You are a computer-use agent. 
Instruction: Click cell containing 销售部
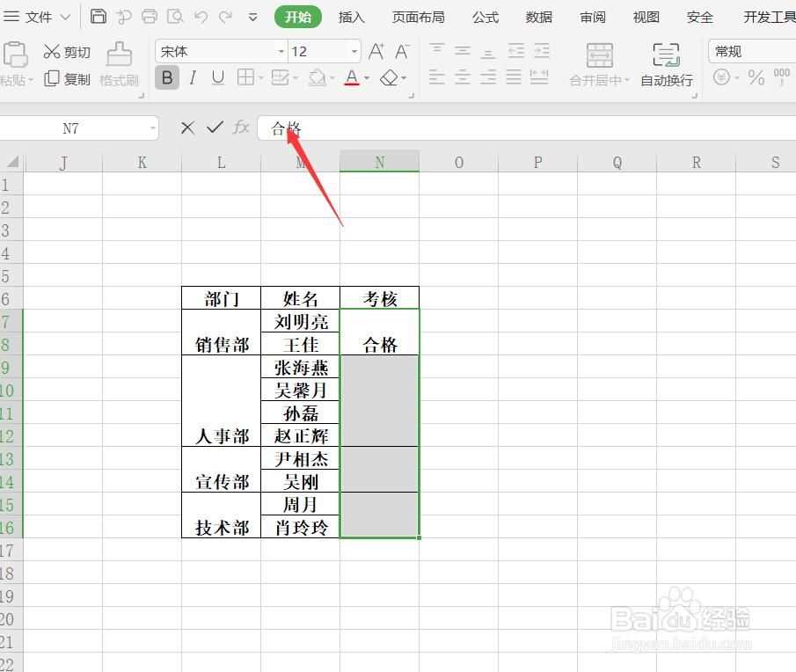coord(222,332)
